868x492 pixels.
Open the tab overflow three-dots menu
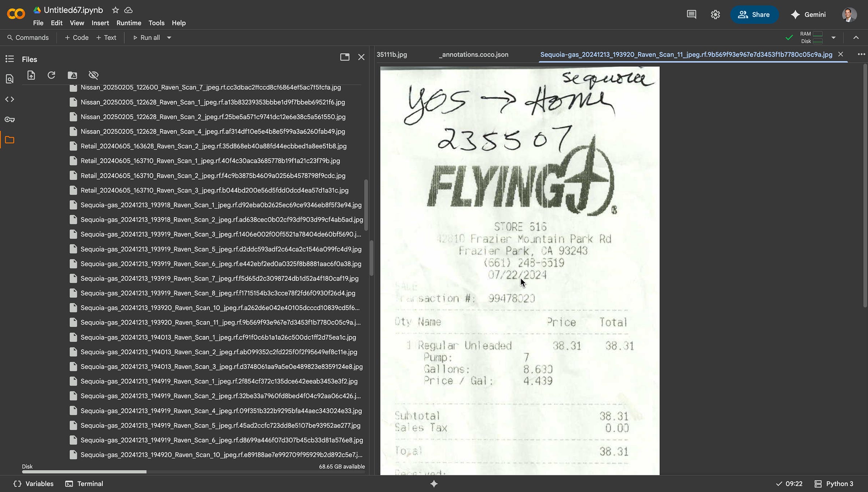pos(861,54)
